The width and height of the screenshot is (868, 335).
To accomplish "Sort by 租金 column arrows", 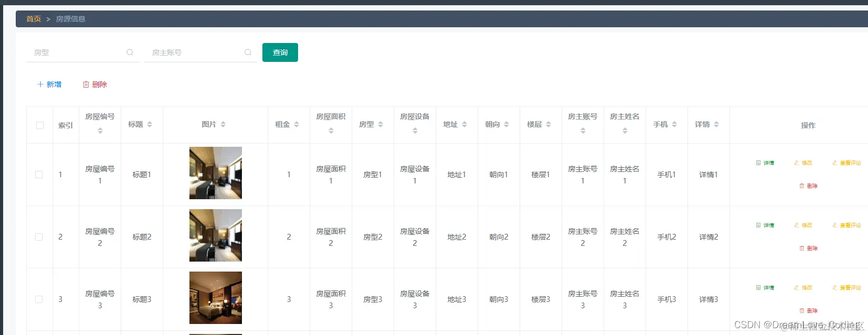I will pyautogui.click(x=297, y=124).
